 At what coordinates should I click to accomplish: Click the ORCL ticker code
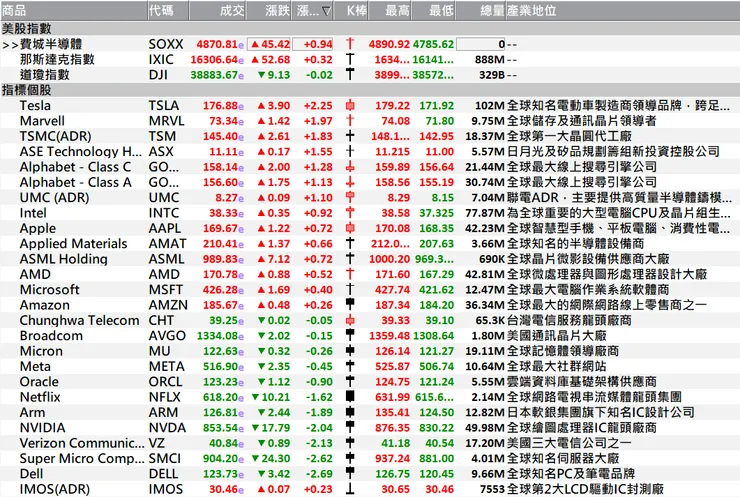(x=165, y=382)
